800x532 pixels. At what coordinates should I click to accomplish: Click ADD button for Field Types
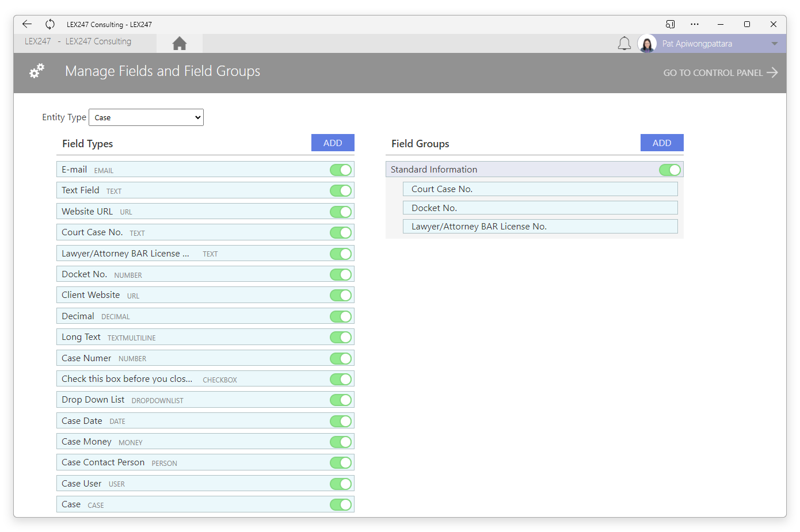tap(333, 143)
